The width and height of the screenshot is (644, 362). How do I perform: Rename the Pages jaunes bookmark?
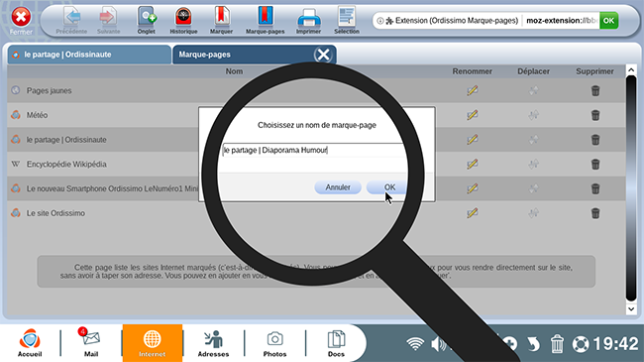(473, 90)
